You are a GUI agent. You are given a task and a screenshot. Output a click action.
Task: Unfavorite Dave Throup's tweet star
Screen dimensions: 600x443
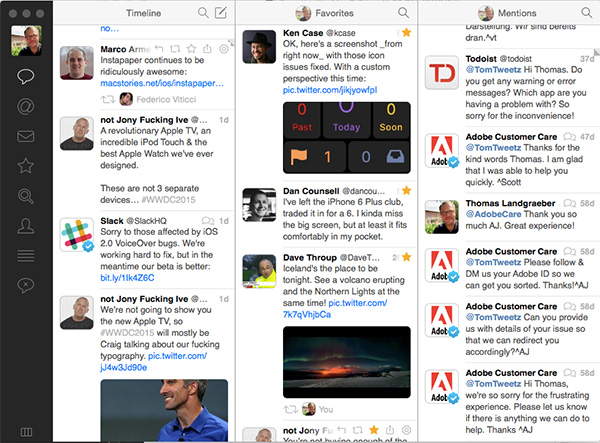tap(406, 257)
